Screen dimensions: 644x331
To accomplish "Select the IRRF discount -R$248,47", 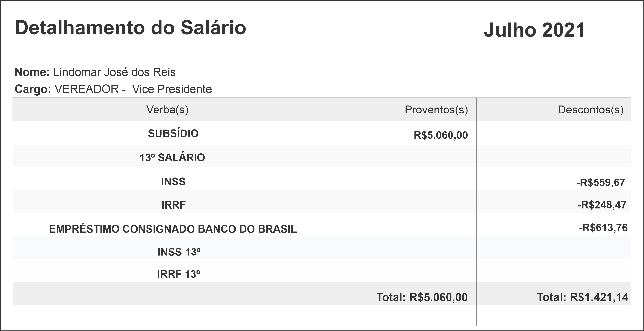I will (602, 205).
